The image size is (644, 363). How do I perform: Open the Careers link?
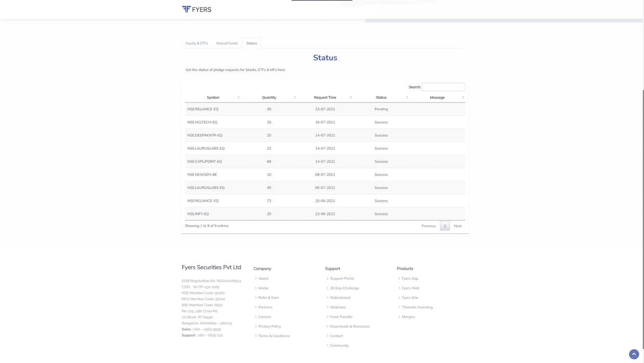[264, 317]
